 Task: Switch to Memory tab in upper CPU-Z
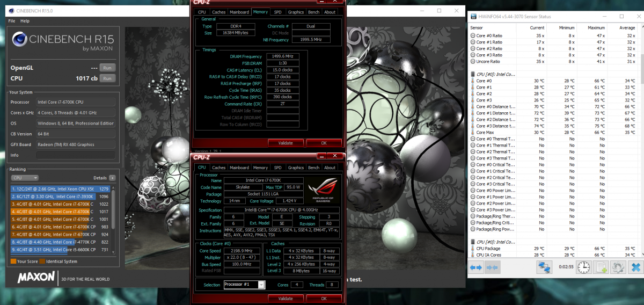pos(260,12)
